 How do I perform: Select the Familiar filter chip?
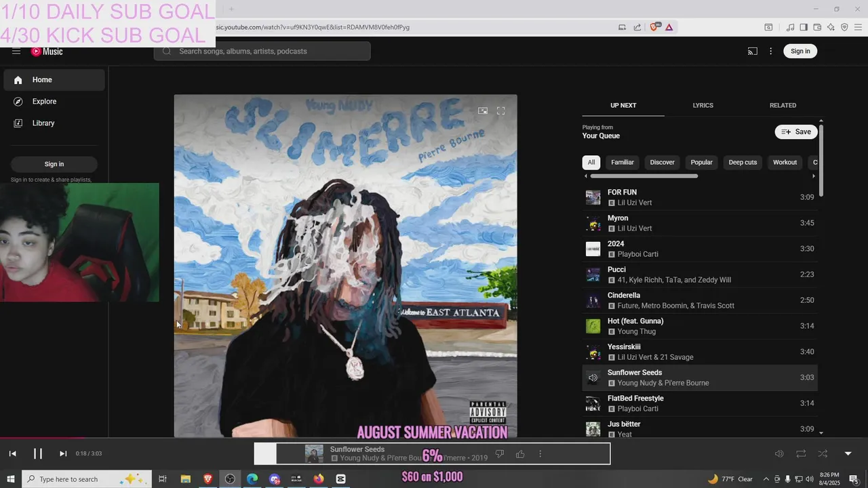click(x=623, y=162)
